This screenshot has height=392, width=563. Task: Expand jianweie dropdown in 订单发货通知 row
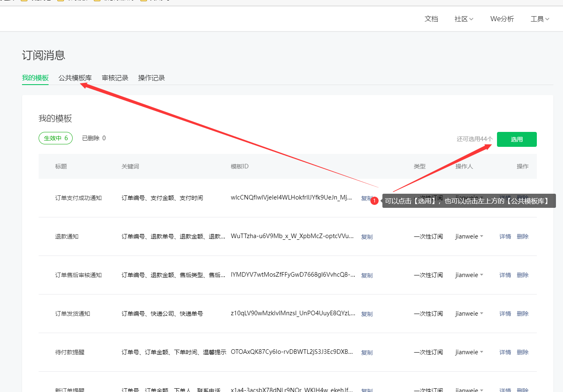(x=469, y=314)
